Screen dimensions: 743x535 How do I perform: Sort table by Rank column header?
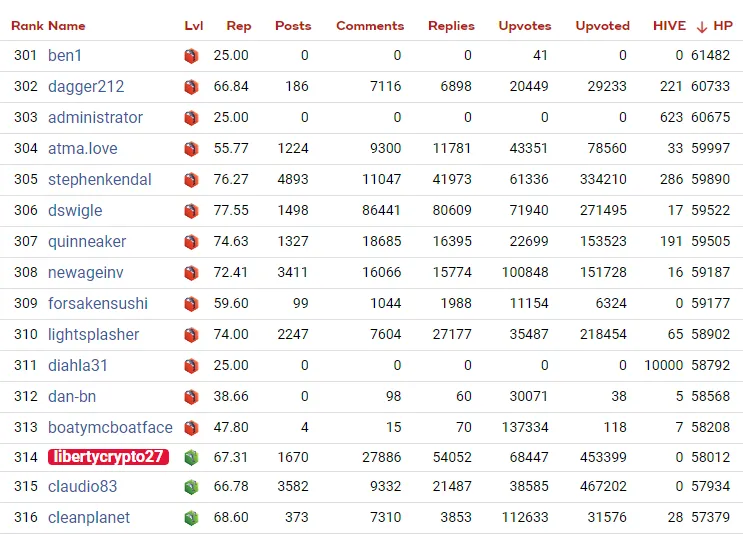pyautogui.click(x=27, y=26)
